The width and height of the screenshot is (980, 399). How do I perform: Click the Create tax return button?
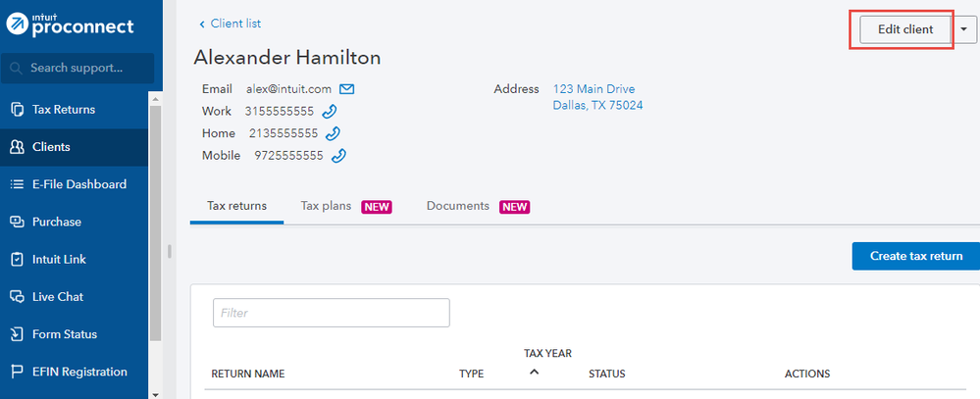[x=915, y=256]
